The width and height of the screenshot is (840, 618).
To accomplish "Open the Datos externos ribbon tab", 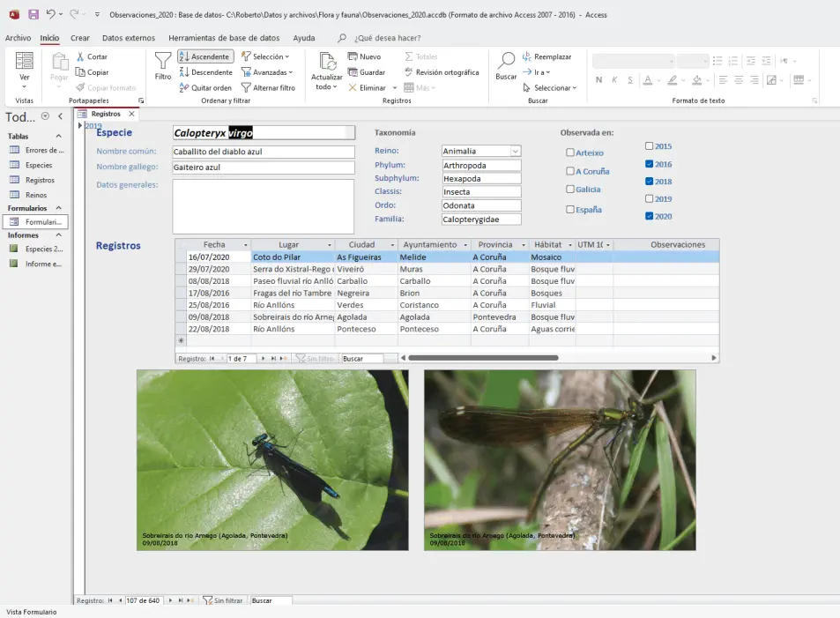I will tap(128, 38).
